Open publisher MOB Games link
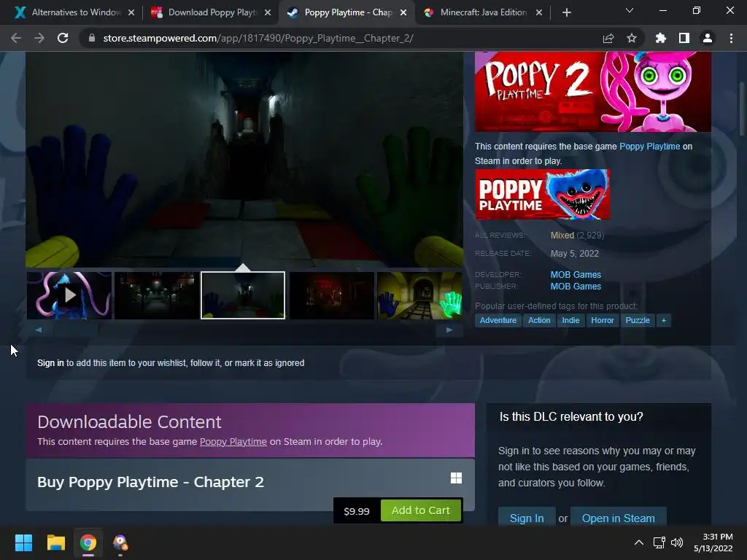The image size is (747, 560). (576, 286)
